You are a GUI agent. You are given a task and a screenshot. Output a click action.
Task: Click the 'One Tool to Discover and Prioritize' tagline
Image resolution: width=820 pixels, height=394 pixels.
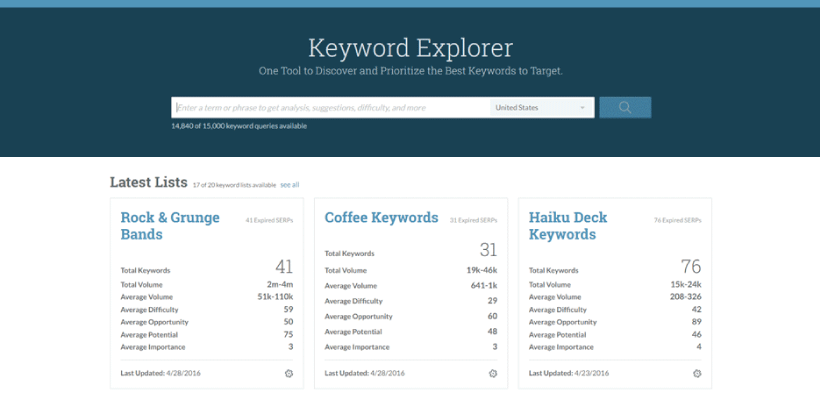coord(411,71)
